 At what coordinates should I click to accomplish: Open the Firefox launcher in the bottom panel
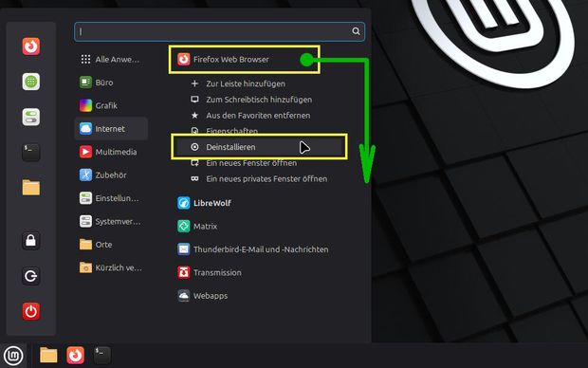pos(75,355)
